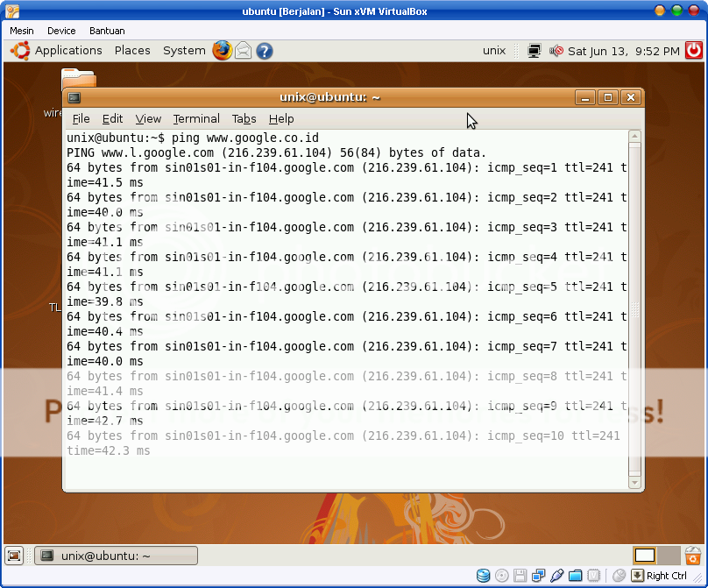
Task: Click the keyboard capture arrow icon beside Right Ctrl
Action: pyautogui.click(x=637, y=576)
